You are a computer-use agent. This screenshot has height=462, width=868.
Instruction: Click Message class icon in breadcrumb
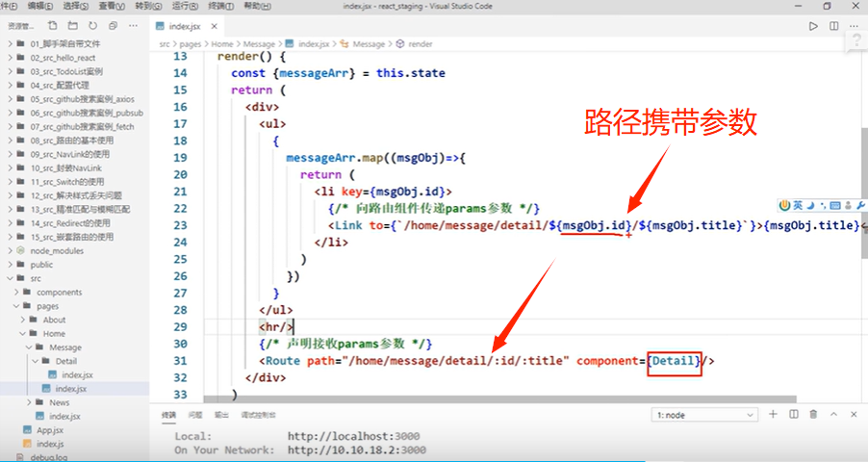coord(345,43)
